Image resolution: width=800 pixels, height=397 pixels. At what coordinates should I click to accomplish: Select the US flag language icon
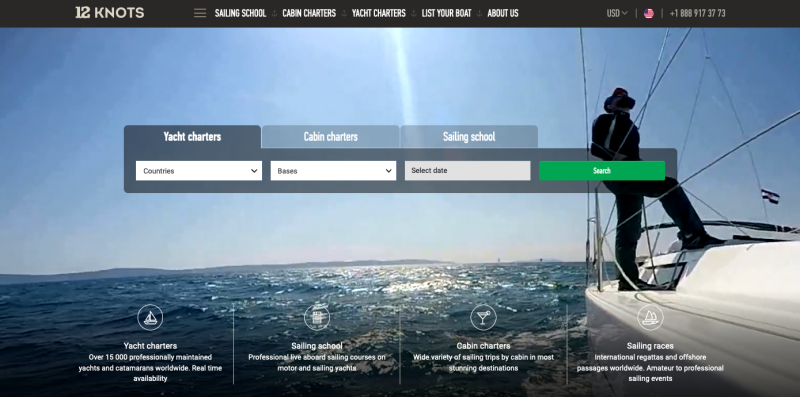pos(648,13)
